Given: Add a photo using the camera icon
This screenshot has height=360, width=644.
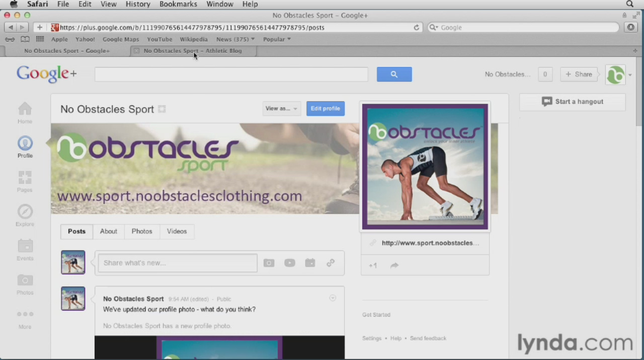Looking at the screenshot, I should pyautogui.click(x=269, y=263).
